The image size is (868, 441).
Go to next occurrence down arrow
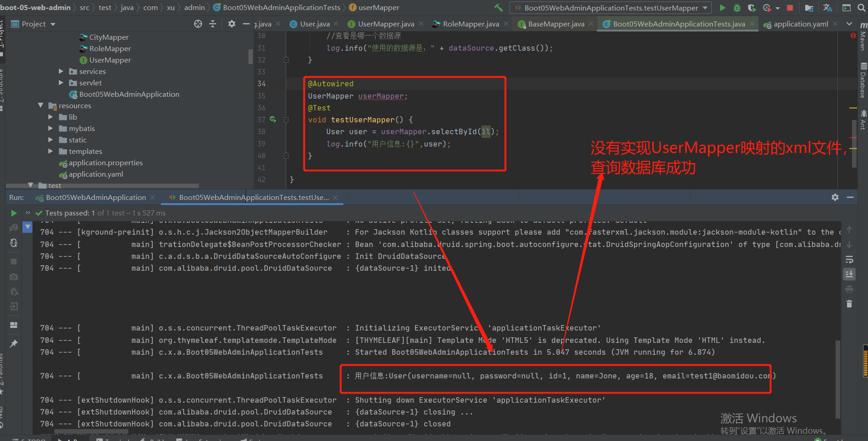tap(849, 245)
